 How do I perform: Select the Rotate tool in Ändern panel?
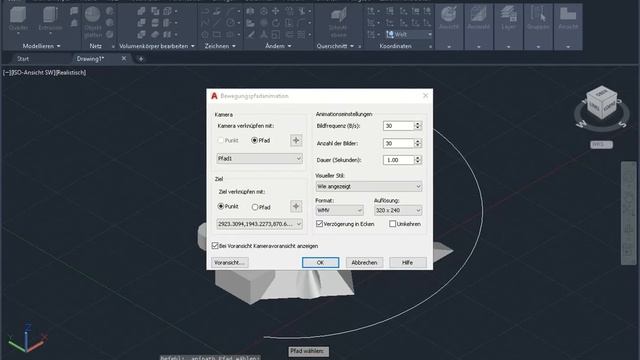point(276,23)
